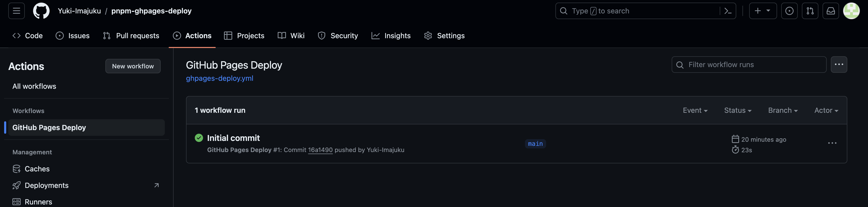The width and height of the screenshot is (868, 207).
Task: Click your profile avatar
Action: (851, 11)
